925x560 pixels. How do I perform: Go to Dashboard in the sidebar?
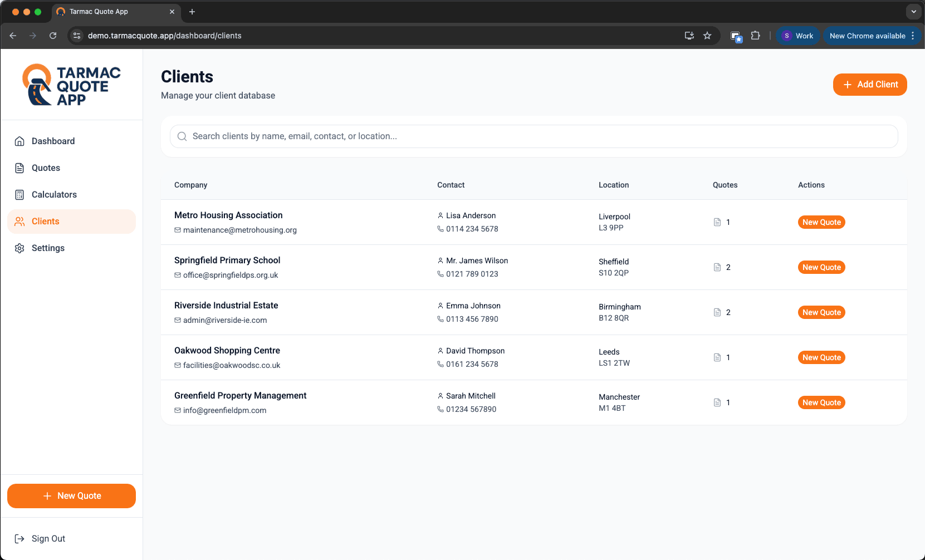53,141
